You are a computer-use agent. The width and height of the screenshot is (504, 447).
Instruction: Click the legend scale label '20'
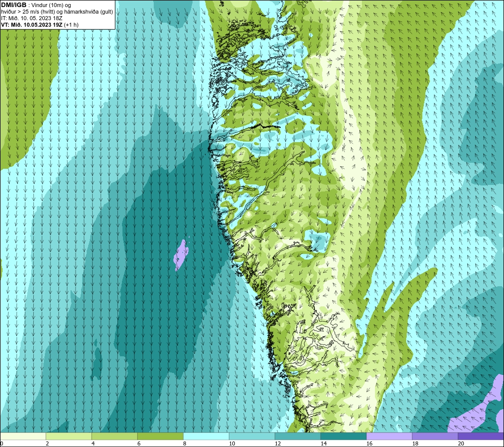coord(461,443)
